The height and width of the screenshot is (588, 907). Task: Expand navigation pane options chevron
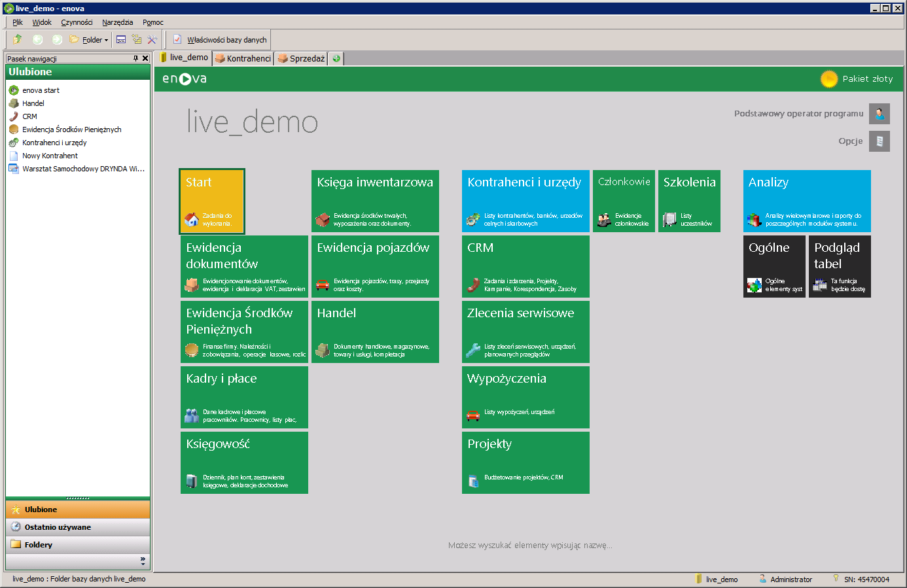point(143,561)
